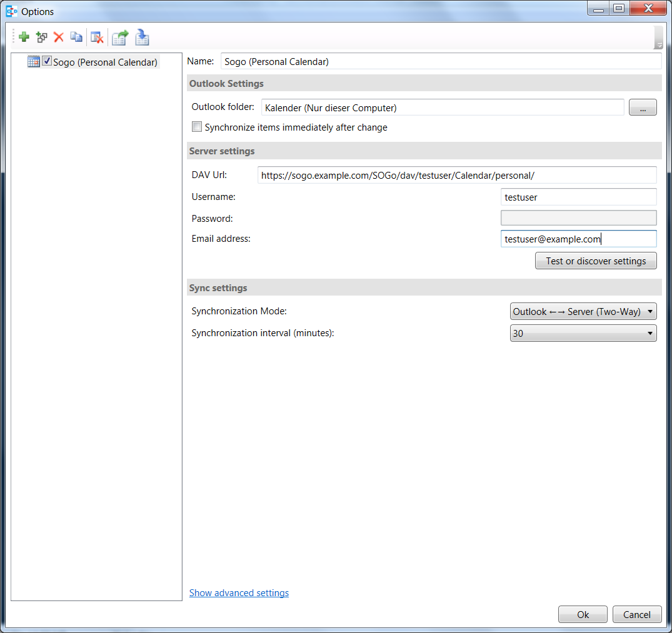This screenshot has height=633, width=672.
Task: Click the Options window app icon
Action: coord(11,11)
